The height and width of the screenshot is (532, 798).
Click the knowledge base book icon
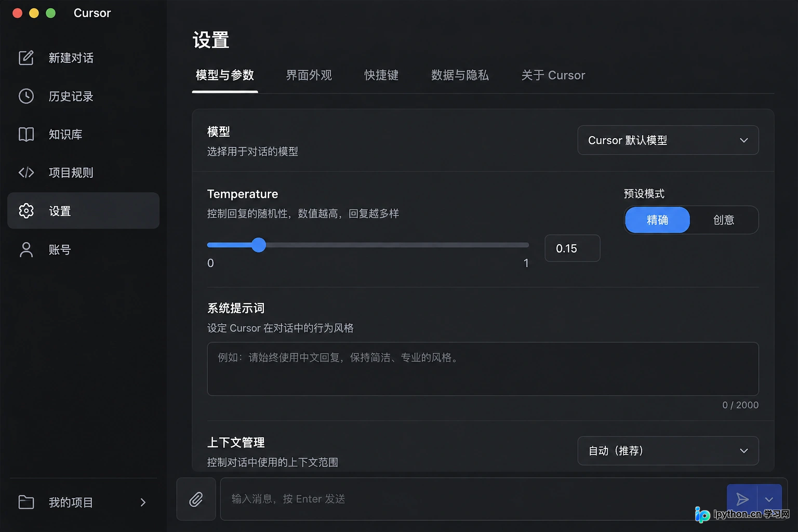pyautogui.click(x=26, y=135)
